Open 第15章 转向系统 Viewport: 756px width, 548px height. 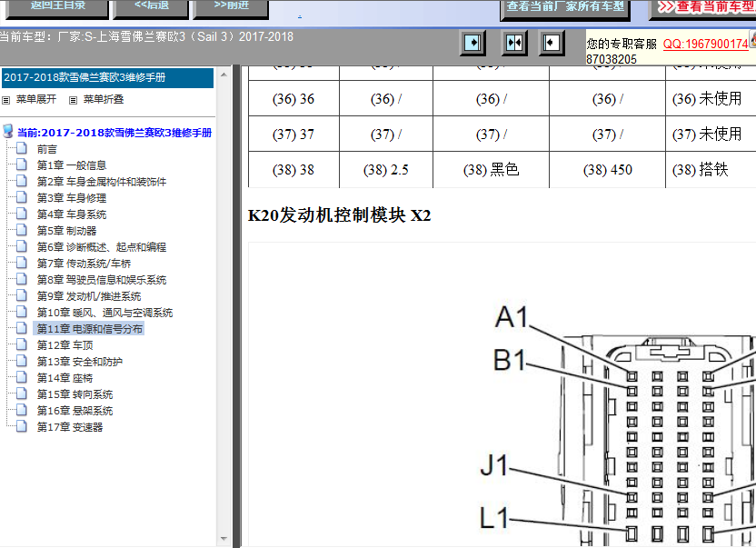click(x=75, y=394)
